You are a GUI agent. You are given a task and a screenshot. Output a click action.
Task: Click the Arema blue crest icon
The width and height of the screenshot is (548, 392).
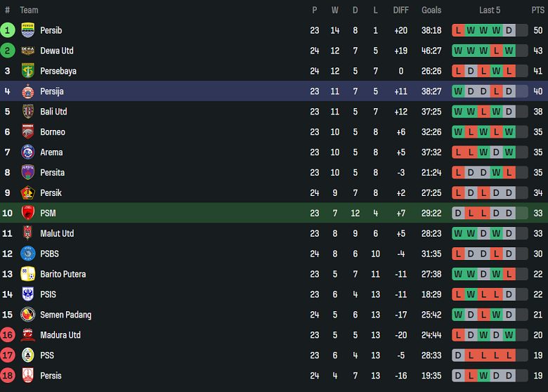click(x=28, y=152)
